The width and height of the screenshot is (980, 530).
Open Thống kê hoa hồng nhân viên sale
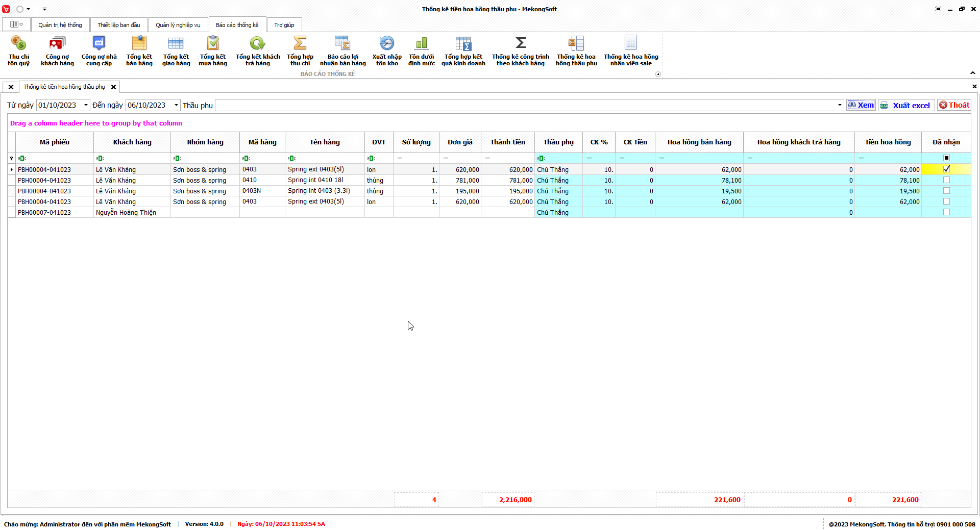pyautogui.click(x=630, y=51)
